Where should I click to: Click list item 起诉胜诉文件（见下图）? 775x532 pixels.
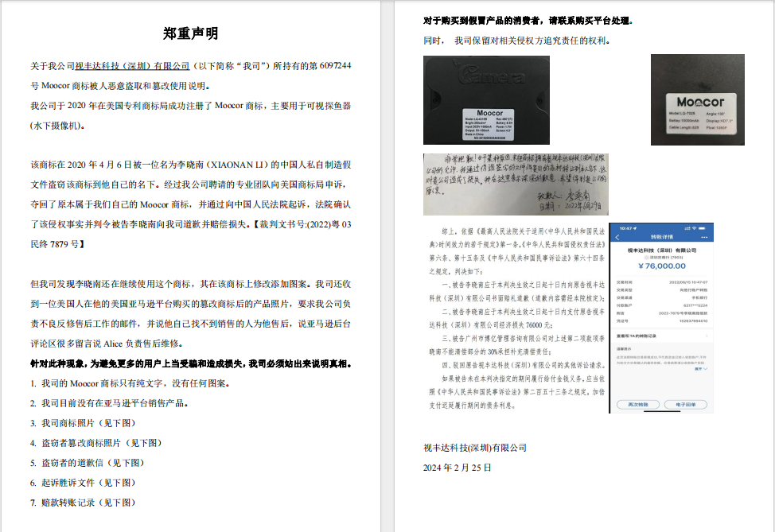(83, 483)
